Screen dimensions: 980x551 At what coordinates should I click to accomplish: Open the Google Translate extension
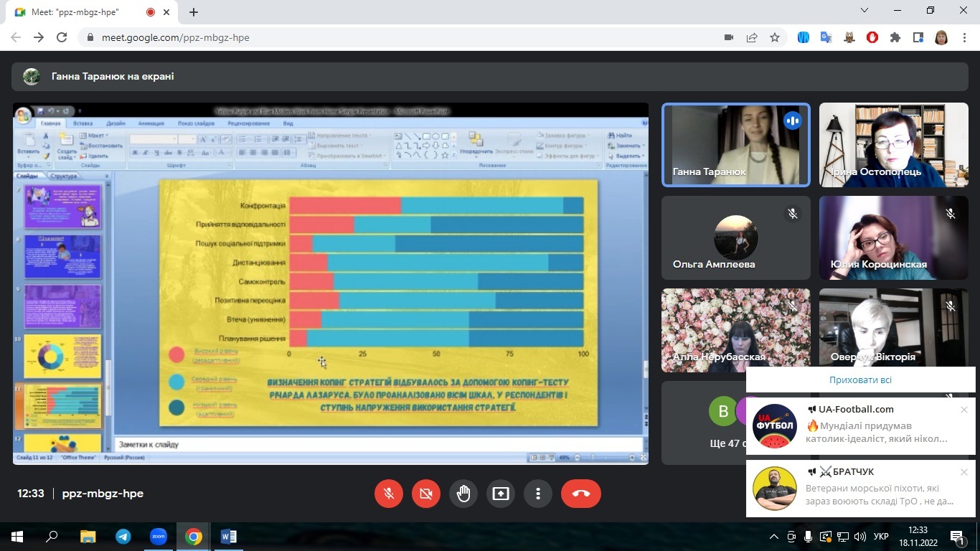click(x=826, y=37)
